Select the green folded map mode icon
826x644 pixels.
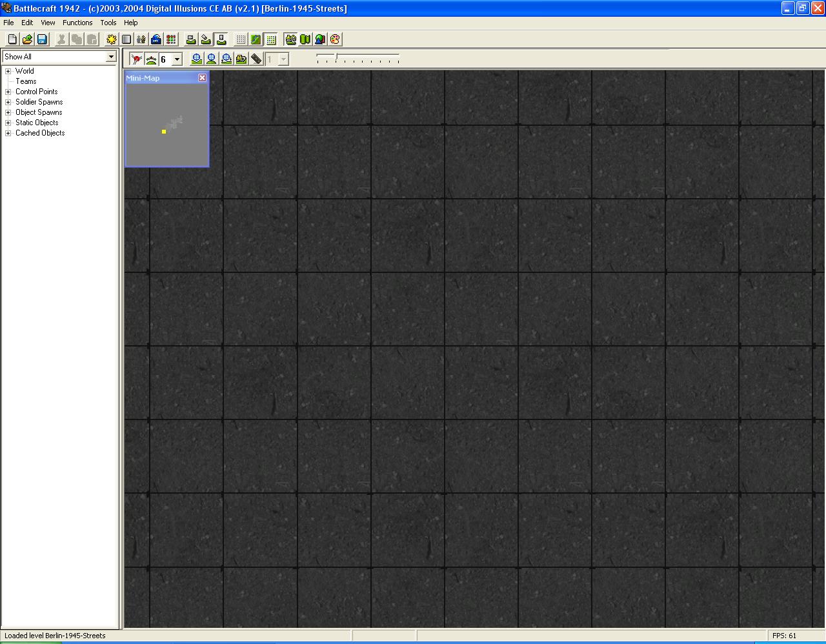coord(305,39)
